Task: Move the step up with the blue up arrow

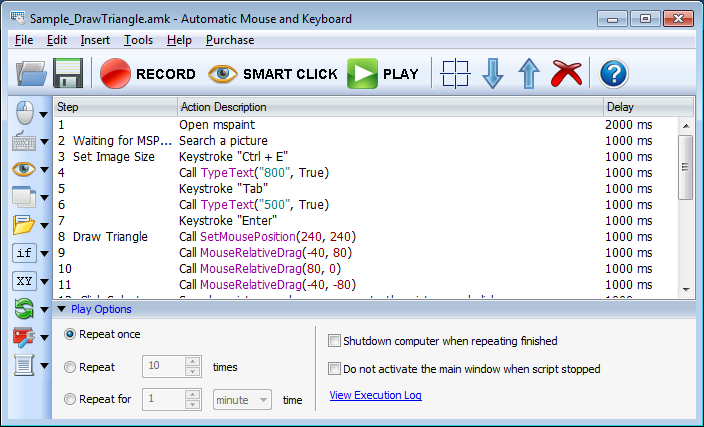Action: (529, 74)
